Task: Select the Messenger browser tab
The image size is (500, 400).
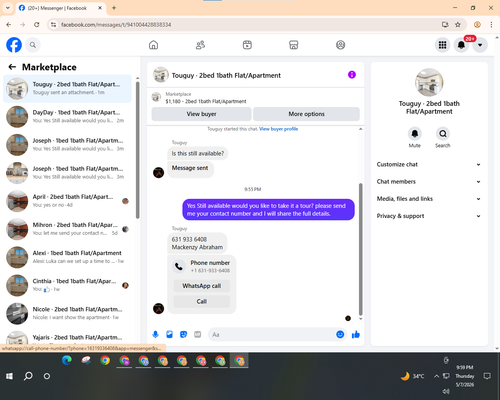Action: (x=61, y=8)
